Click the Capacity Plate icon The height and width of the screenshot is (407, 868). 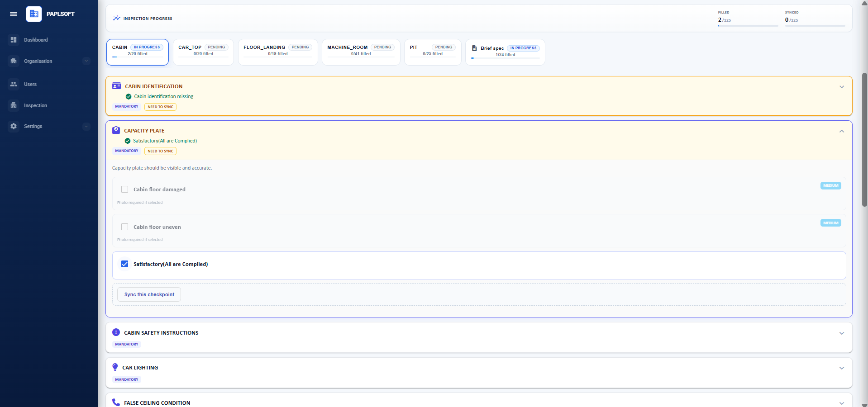(116, 130)
